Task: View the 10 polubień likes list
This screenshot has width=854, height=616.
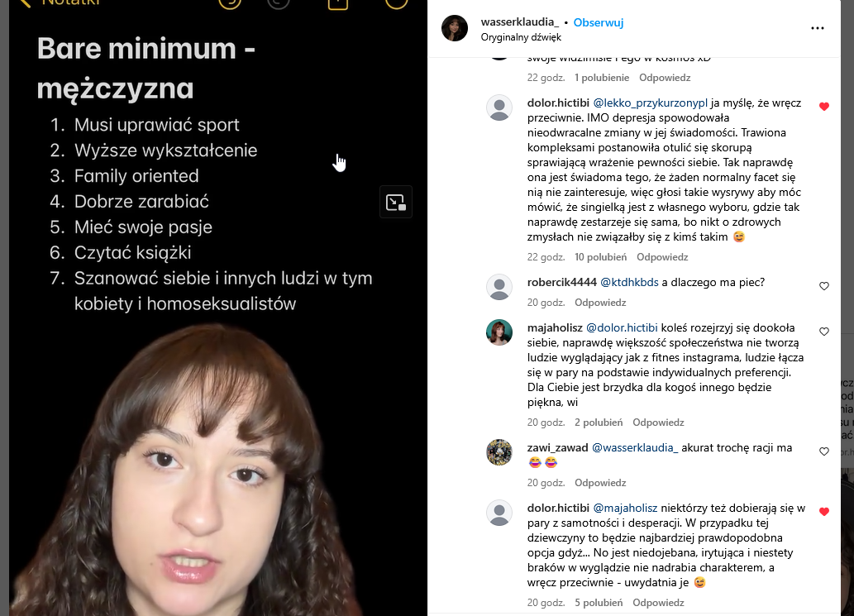Action: pyautogui.click(x=600, y=257)
